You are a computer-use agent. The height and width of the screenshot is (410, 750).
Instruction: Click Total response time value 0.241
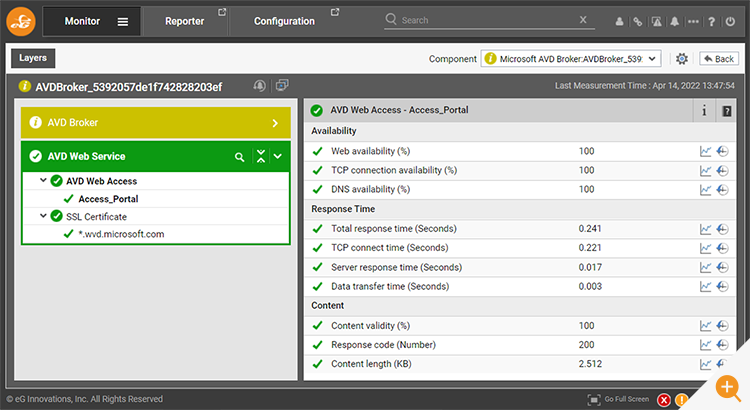(590, 229)
